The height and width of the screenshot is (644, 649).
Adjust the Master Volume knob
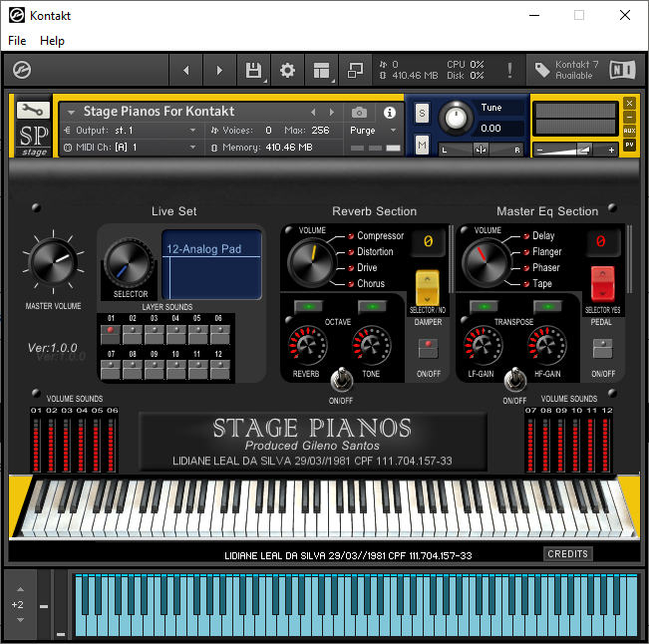click(x=53, y=261)
